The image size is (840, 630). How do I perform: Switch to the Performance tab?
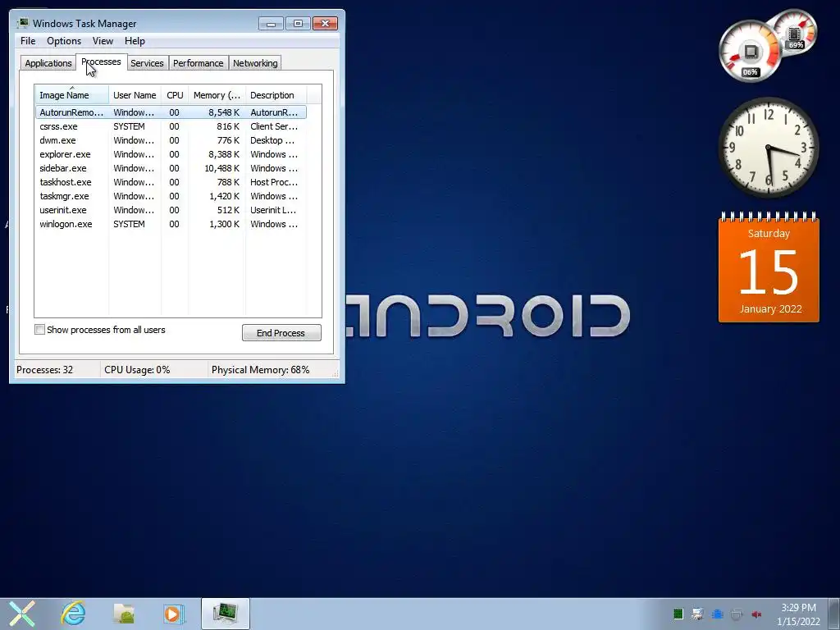point(199,63)
